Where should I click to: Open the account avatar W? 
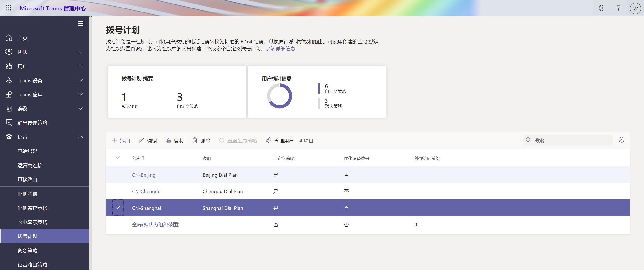coord(635,8)
